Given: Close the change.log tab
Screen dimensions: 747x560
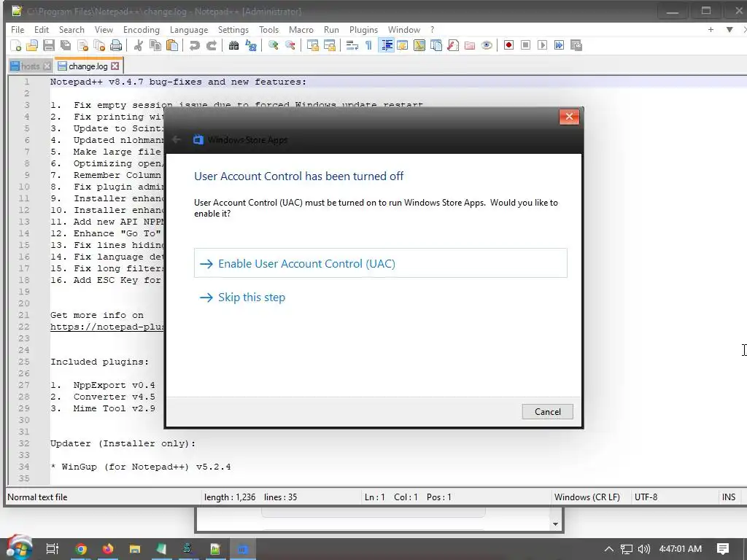Looking at the screenshot, I should pos(115,66).
